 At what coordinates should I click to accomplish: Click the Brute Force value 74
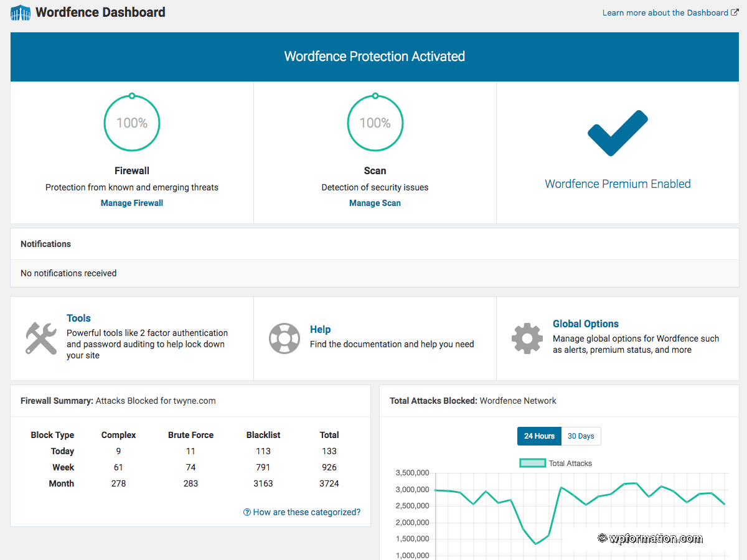(190, 467)
